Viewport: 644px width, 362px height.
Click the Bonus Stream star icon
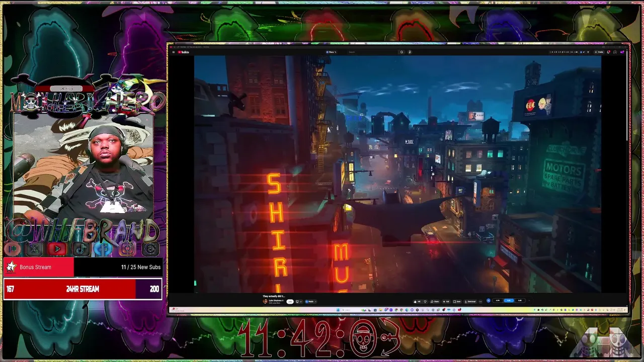pyautogui.click(x=11, y=267)
